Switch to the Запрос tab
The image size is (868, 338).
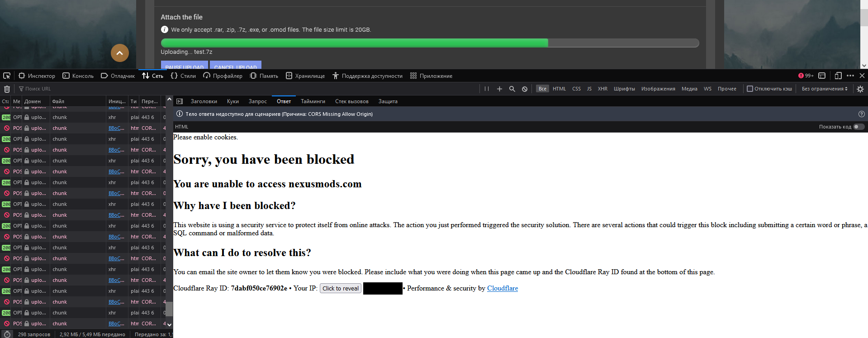click(x=258, y=101)
